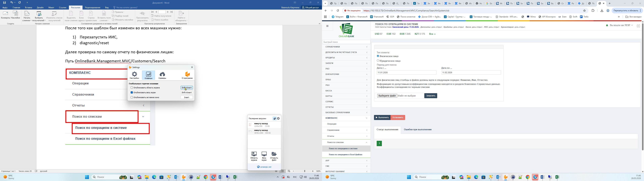Click Область экрана capture icon
Screen dimensions: 644x181
254,156
